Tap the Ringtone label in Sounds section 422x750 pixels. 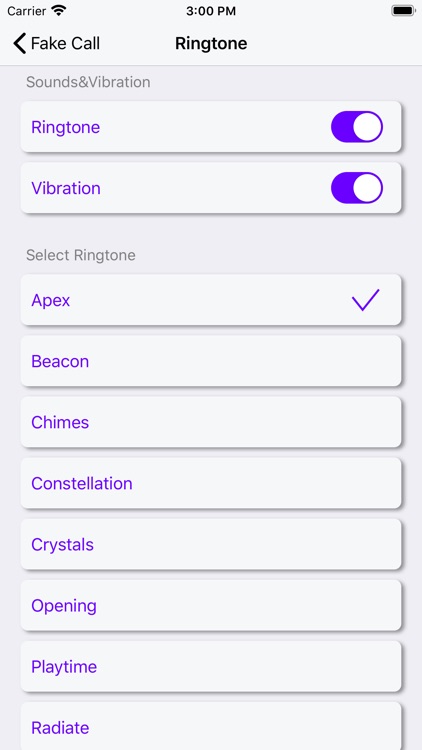[x=66, y=127]
